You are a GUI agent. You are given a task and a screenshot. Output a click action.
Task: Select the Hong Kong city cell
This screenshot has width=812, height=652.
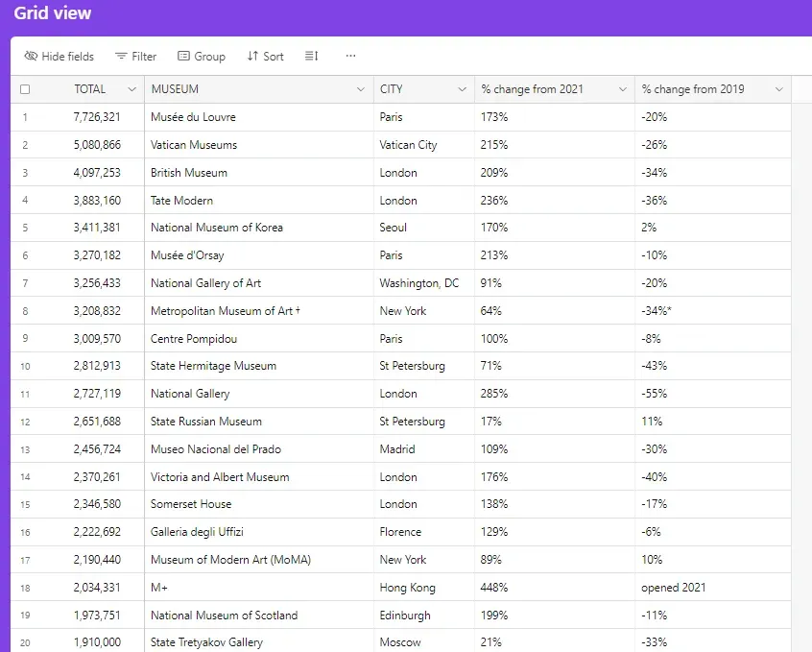(x=424, y=588)
